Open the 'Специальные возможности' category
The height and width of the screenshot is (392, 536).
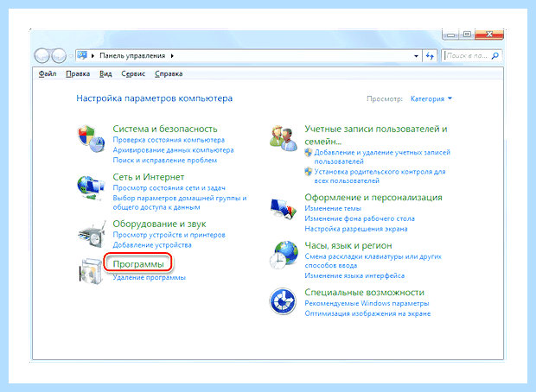365,293
